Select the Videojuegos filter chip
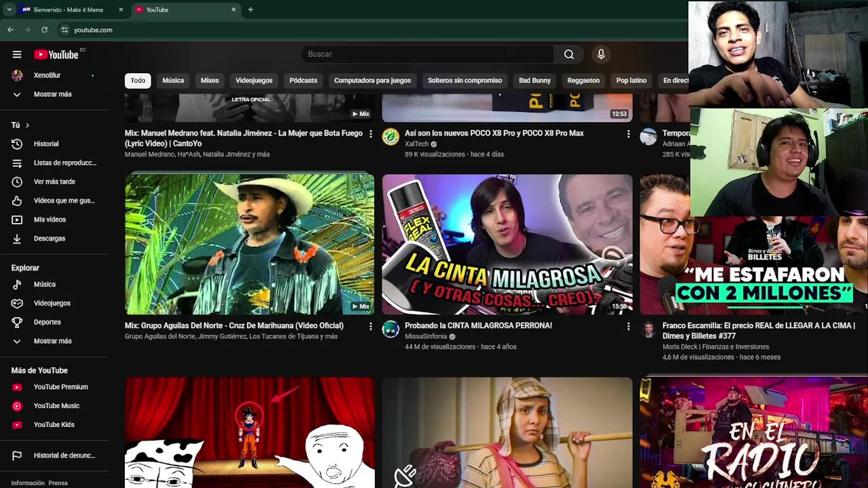This screenshot has height=488, width=868. pos(254,81)
